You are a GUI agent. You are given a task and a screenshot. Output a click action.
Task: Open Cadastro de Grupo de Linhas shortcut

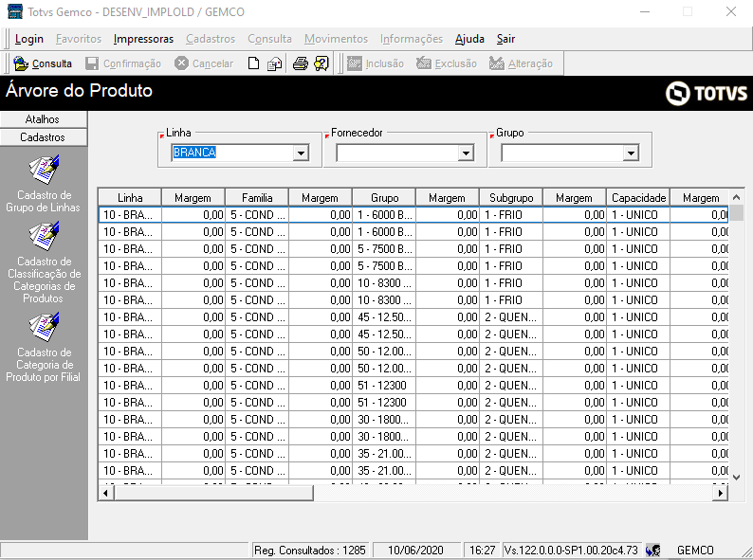click(x=44, y=184)
